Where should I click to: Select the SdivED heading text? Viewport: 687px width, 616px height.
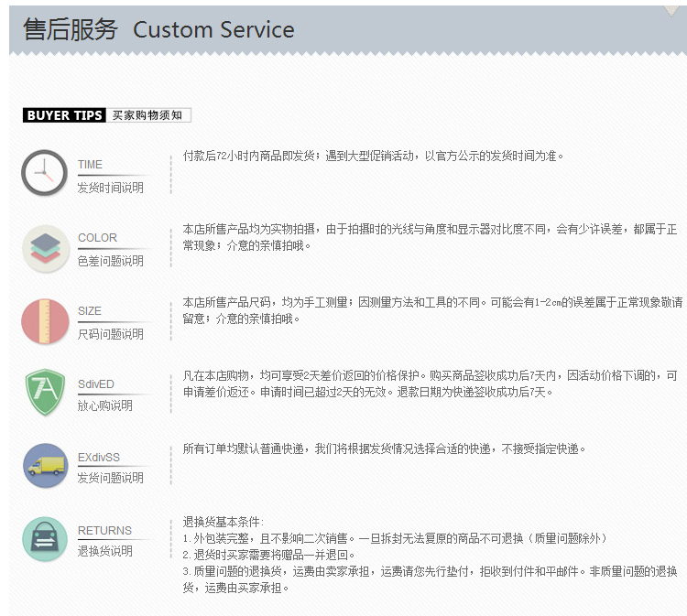tap(96, 384)
